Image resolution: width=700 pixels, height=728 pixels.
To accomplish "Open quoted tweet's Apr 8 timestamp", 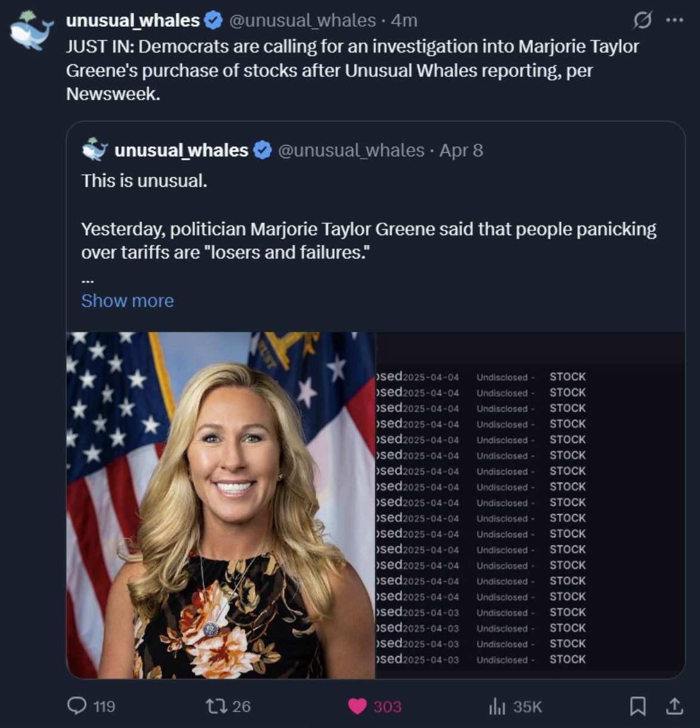I will tap(461, 150).
